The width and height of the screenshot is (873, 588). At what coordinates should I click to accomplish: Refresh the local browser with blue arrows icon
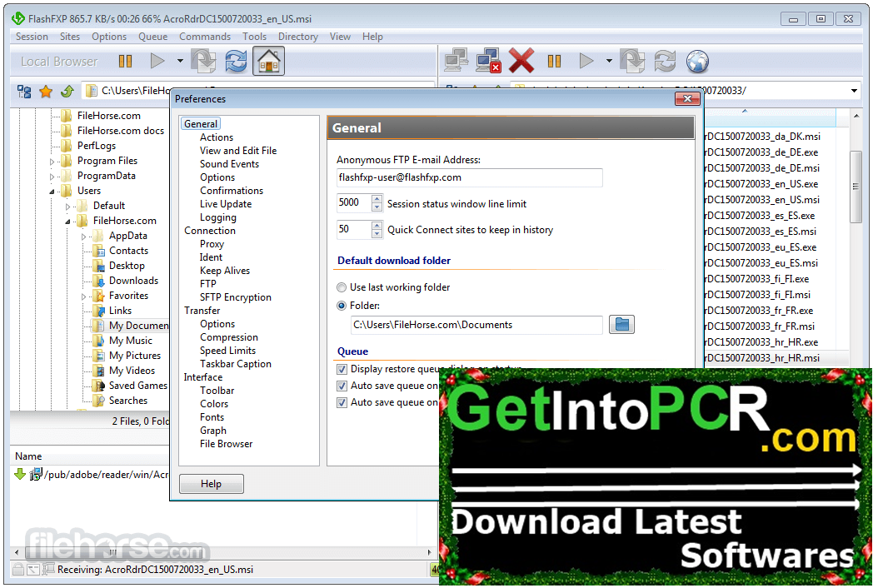coord(236,61)
